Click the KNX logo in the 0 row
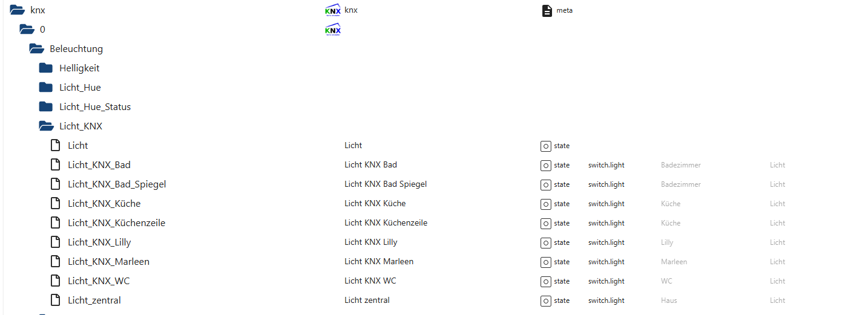Viewport: 868px width, 315px height. pos(332,30)
